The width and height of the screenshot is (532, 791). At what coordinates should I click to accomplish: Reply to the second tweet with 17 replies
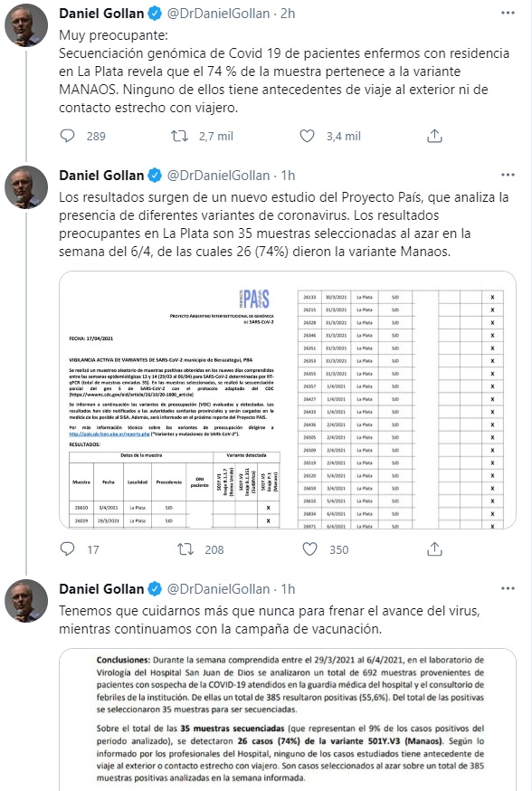68,548
